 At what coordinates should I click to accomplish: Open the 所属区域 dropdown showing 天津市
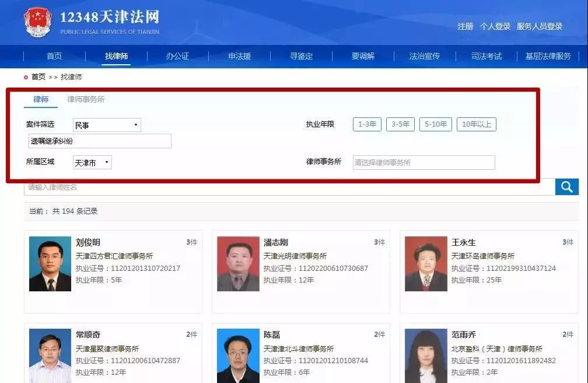(92, 162)
